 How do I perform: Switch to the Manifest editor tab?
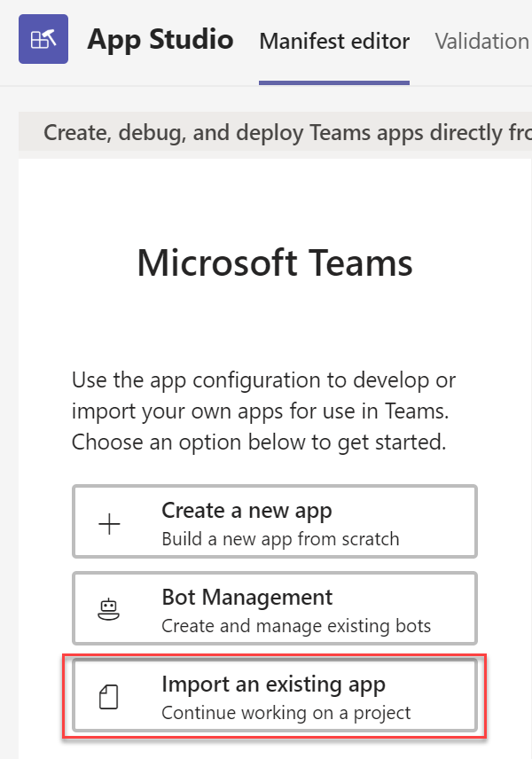[x=334, y=41]
